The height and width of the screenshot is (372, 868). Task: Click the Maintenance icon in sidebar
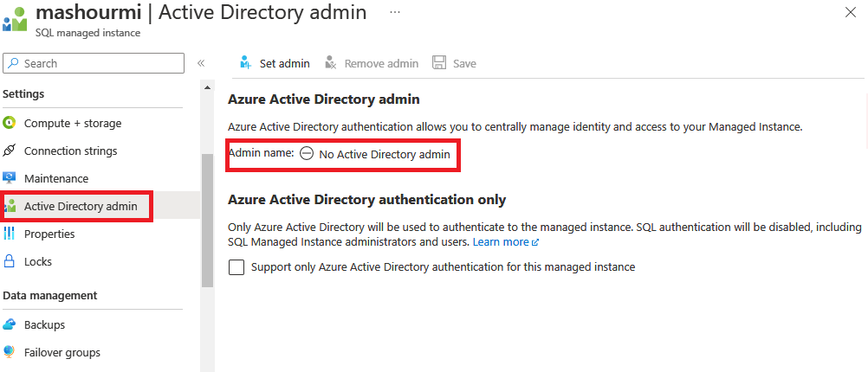click(10, 178)
